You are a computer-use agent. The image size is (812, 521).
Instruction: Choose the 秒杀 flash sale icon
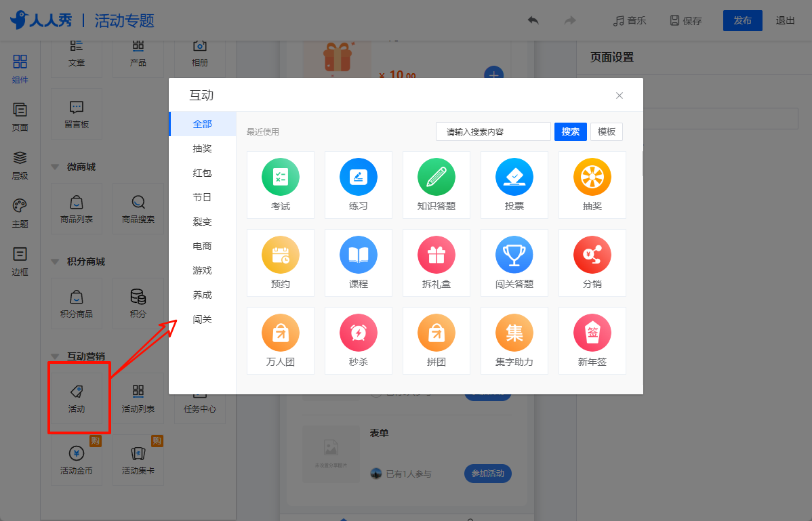[x=359, y=333]
